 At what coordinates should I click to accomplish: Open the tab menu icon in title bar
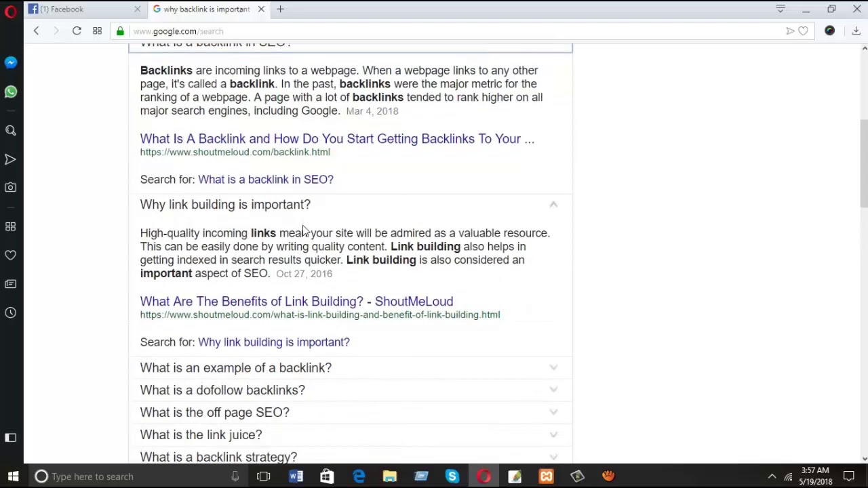[x=781, y=9]
